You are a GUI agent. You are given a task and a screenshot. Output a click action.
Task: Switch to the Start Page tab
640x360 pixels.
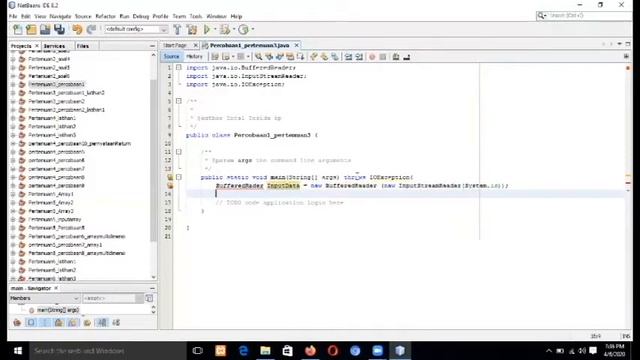point(176,45)
